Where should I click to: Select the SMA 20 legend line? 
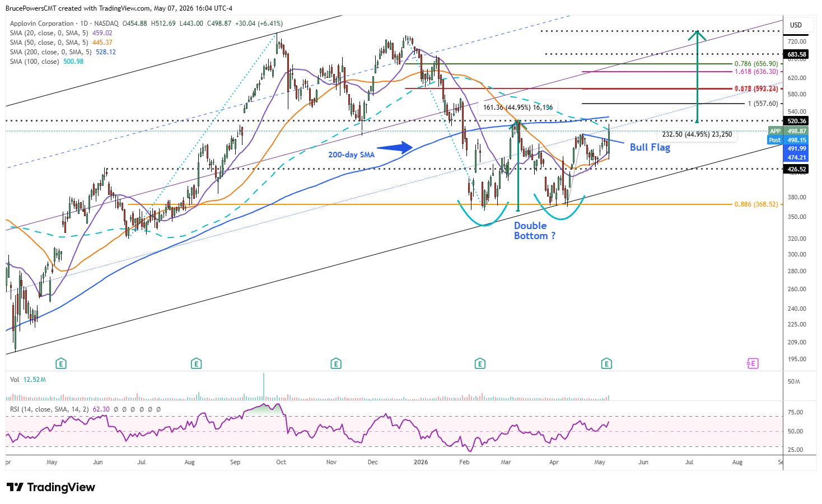click(61, 33)
